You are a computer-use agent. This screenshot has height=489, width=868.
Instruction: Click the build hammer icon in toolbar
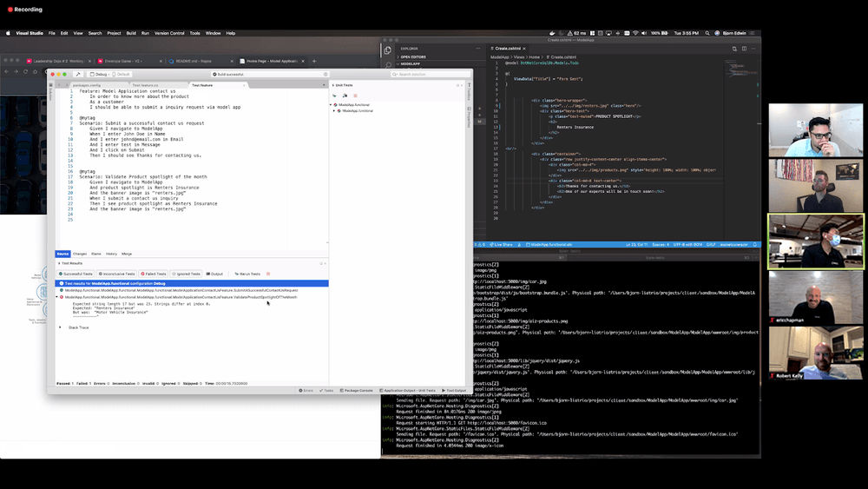(78, 75)
